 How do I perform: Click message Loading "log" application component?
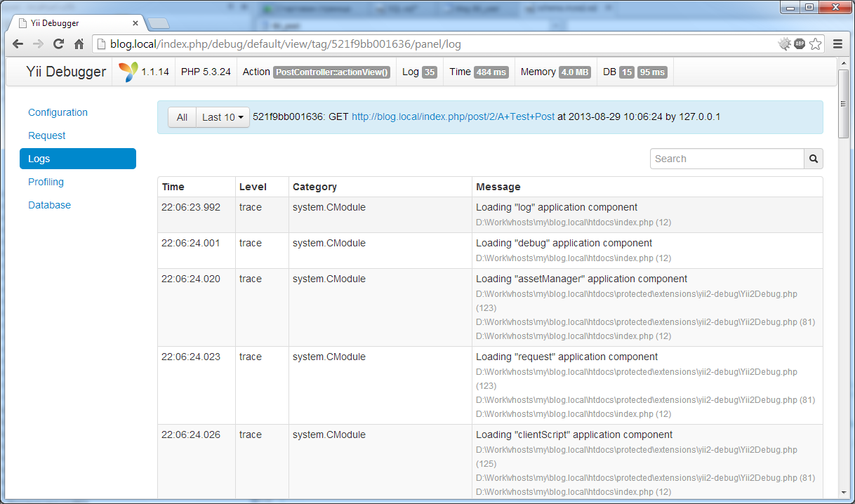coord(557,207)
